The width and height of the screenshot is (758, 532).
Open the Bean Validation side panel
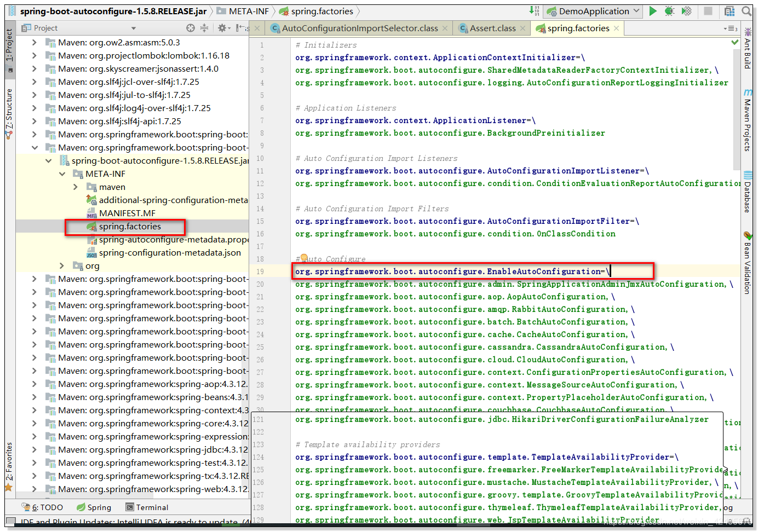(x=747, y=263)
